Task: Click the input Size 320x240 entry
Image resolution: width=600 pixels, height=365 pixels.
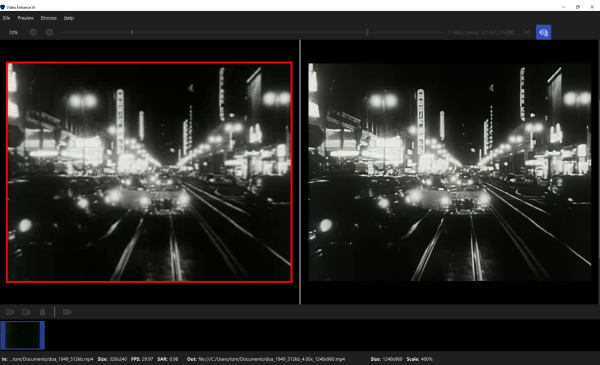Action: [112, 359]
